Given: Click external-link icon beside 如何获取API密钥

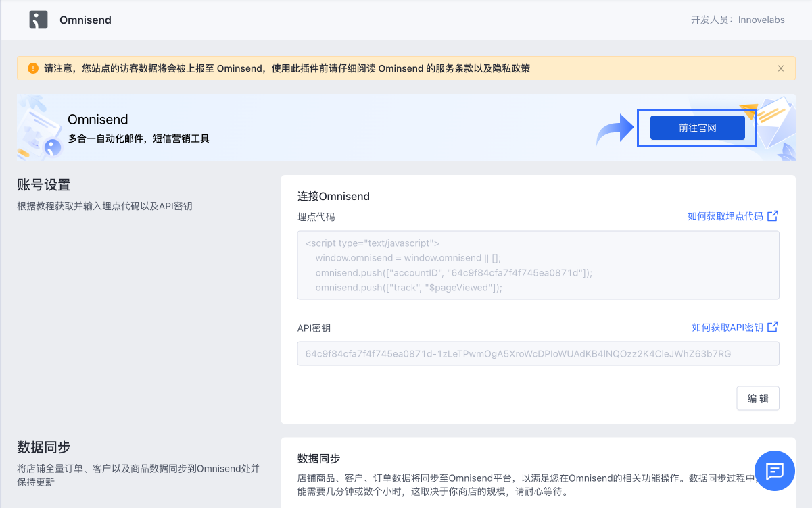Looking at the screenshot, I should [x=773, y=327].
